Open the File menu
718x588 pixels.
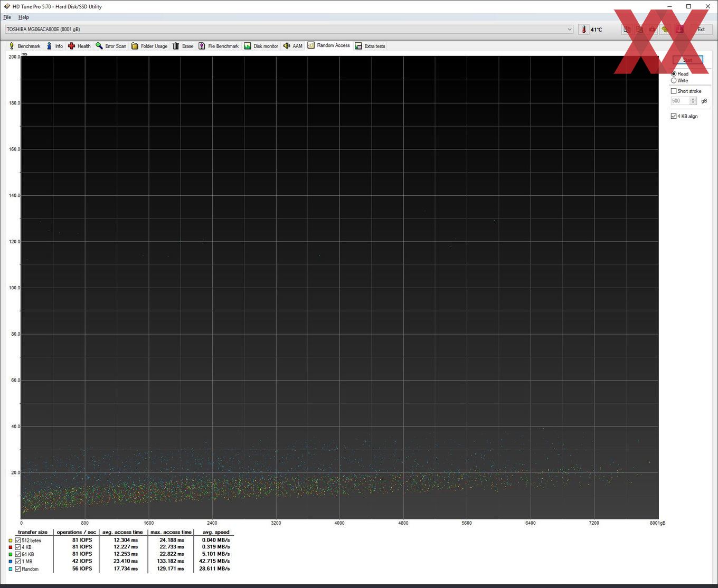7,17
